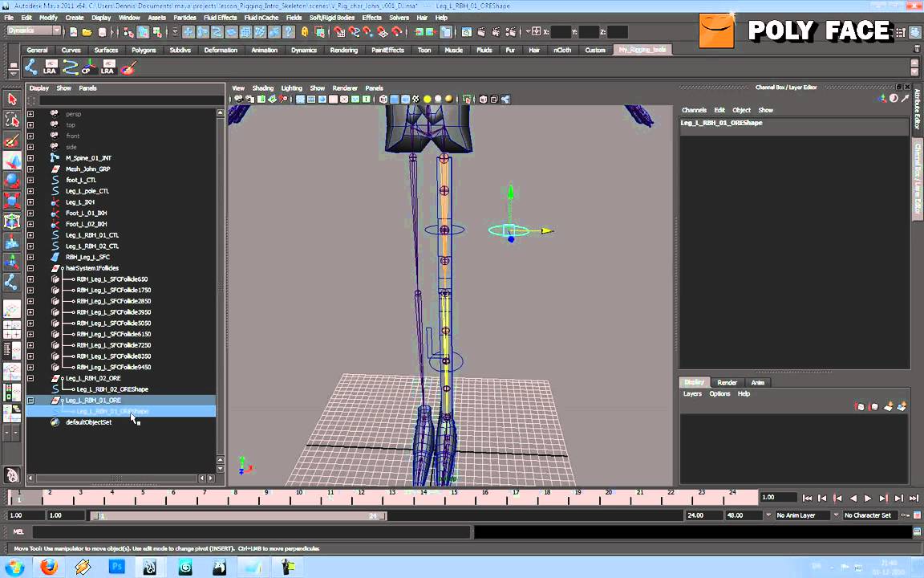Enable the Snap to Curves toggle

354,32
